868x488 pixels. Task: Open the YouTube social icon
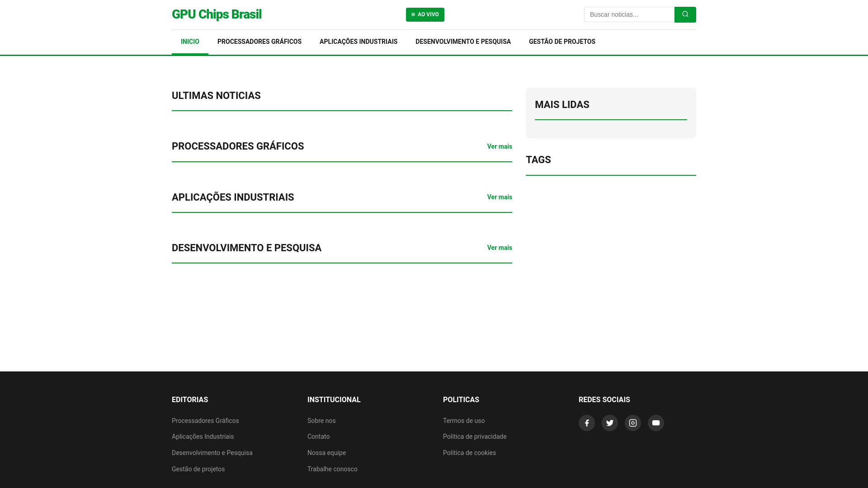656,423
